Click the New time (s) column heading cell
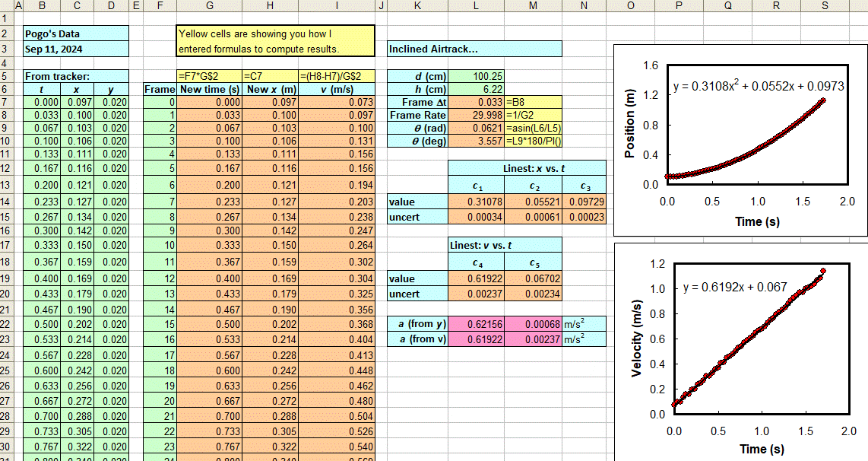The image size is (868, 461). 209,89
